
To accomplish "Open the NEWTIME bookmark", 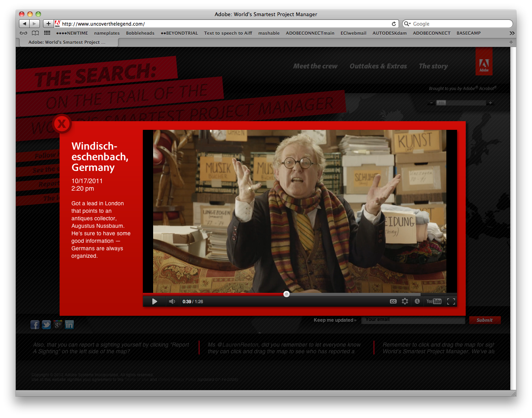I will point(72,33).
